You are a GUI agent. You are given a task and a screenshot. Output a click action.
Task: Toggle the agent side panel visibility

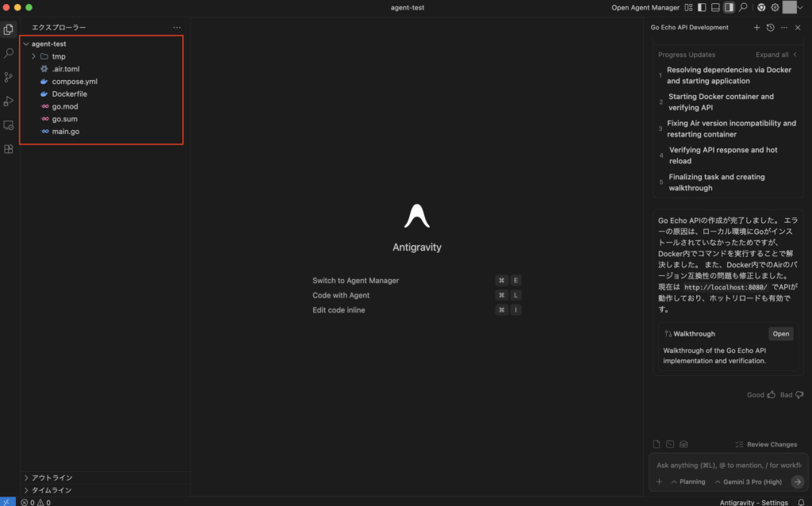729,7
